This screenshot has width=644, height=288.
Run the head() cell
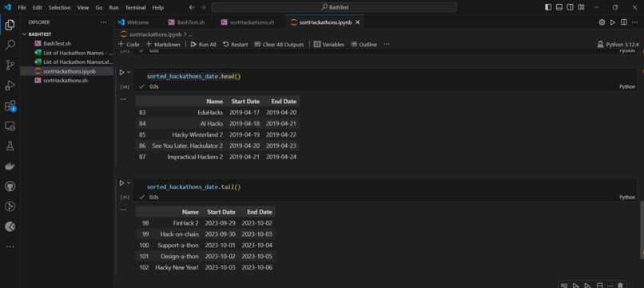(121, 73)
